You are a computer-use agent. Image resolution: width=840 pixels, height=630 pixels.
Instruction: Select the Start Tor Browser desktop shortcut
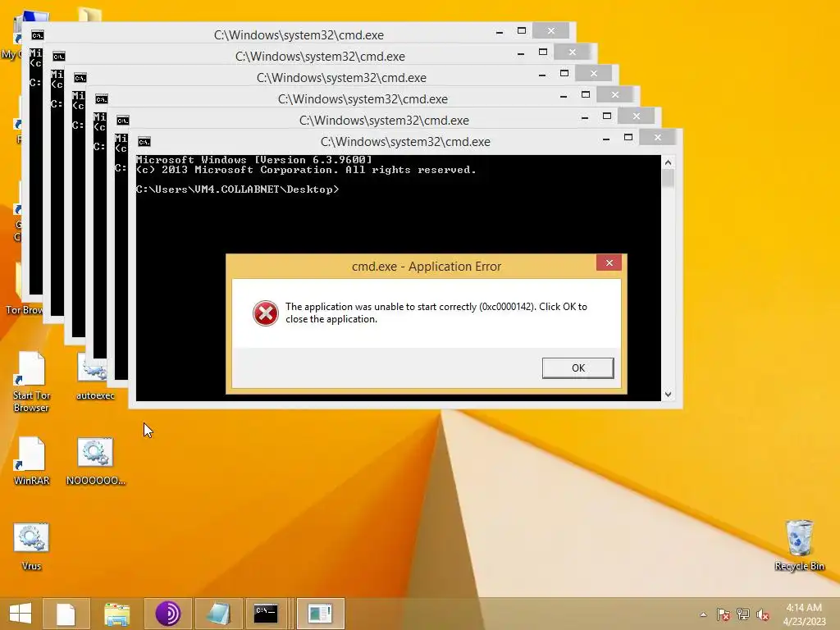pyautogui.click(x=31, y=382)
